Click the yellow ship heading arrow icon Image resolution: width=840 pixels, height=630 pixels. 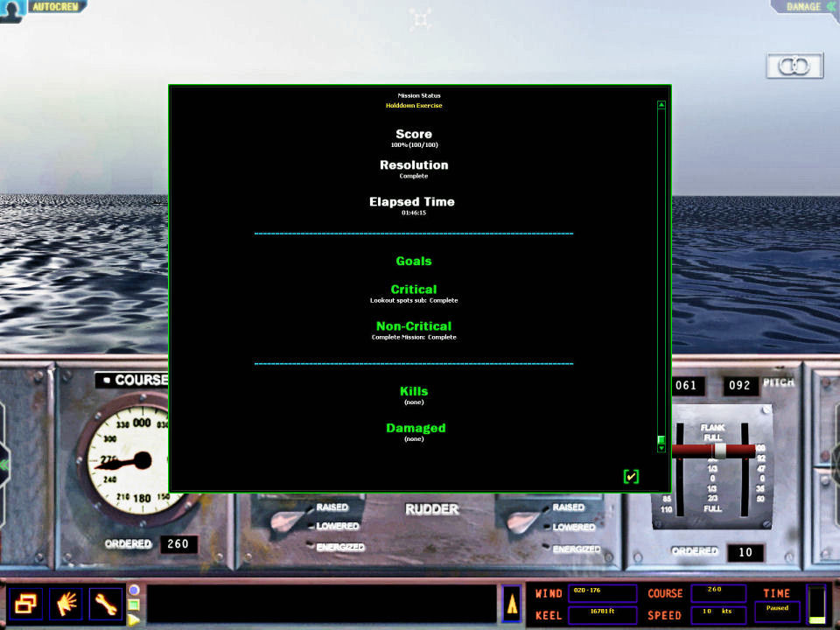512,604
